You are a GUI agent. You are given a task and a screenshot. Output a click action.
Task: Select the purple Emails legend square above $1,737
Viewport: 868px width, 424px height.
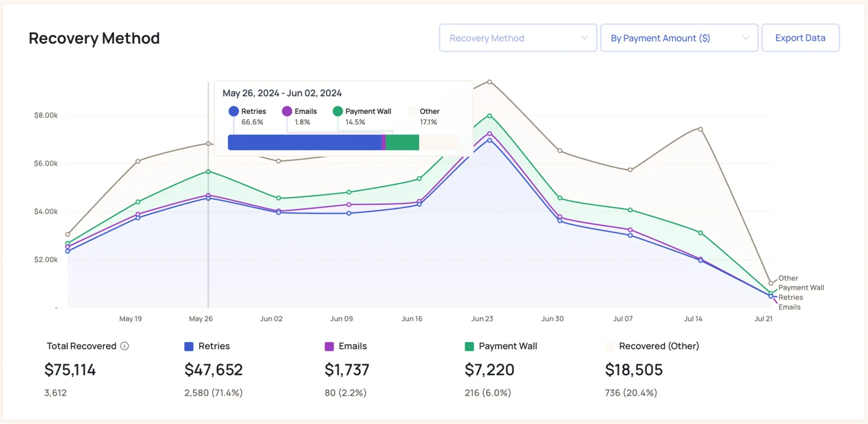(329, 346)
